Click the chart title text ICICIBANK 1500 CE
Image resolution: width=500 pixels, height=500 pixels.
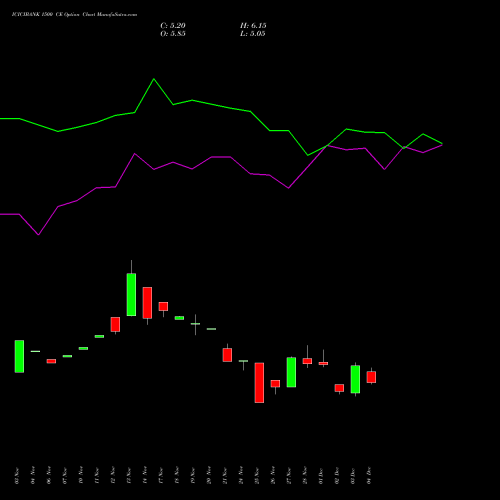pyautogui.click(x=36, y=15)
